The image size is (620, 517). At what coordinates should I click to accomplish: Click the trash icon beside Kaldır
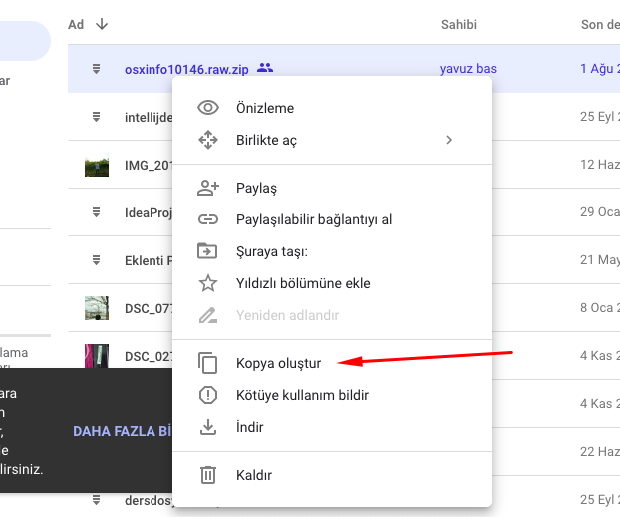click(208, 475)
